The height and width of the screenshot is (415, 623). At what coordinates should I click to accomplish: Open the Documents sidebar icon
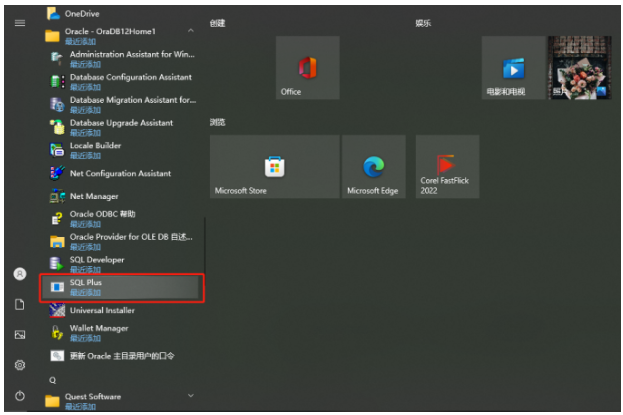click(20, 304)
